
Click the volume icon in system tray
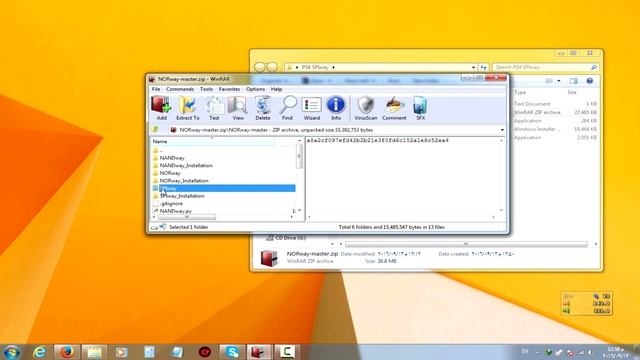[590, 352]
